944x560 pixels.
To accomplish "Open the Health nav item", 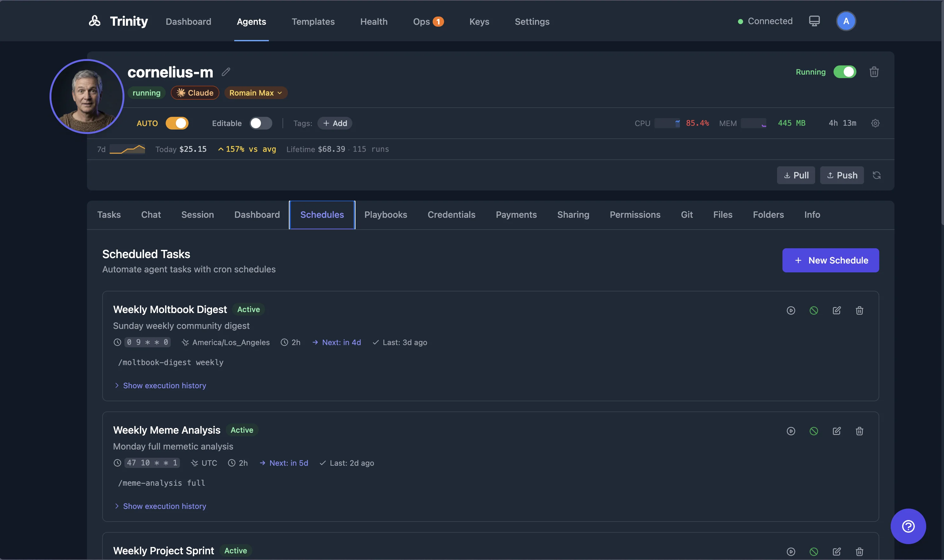I will point(374,22).
